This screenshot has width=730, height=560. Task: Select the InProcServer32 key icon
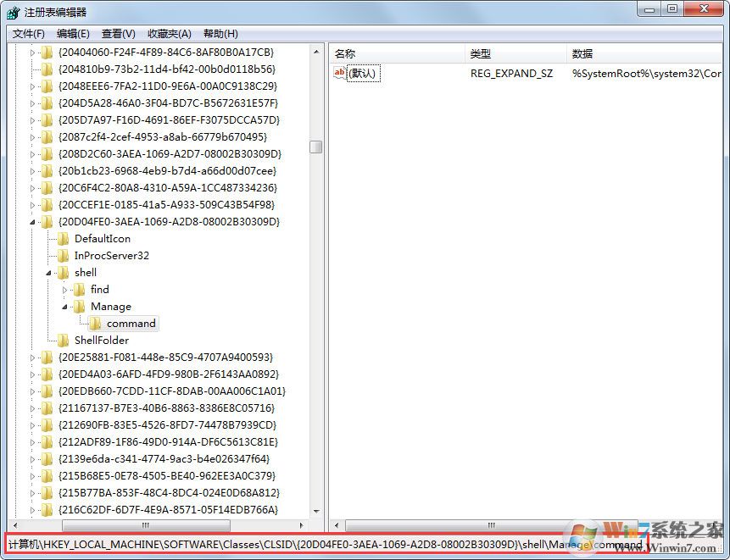(62, 255)
